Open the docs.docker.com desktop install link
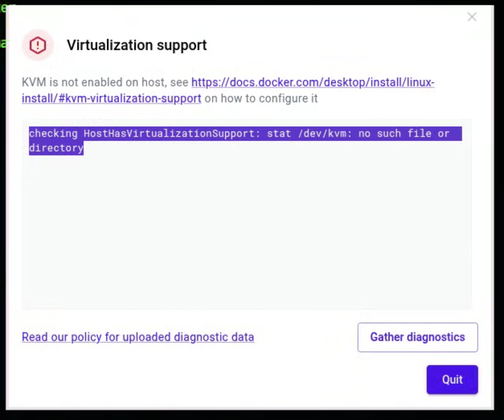Image resolution: width=504 pixels, height=420 pixels. [x=313, y=82]
